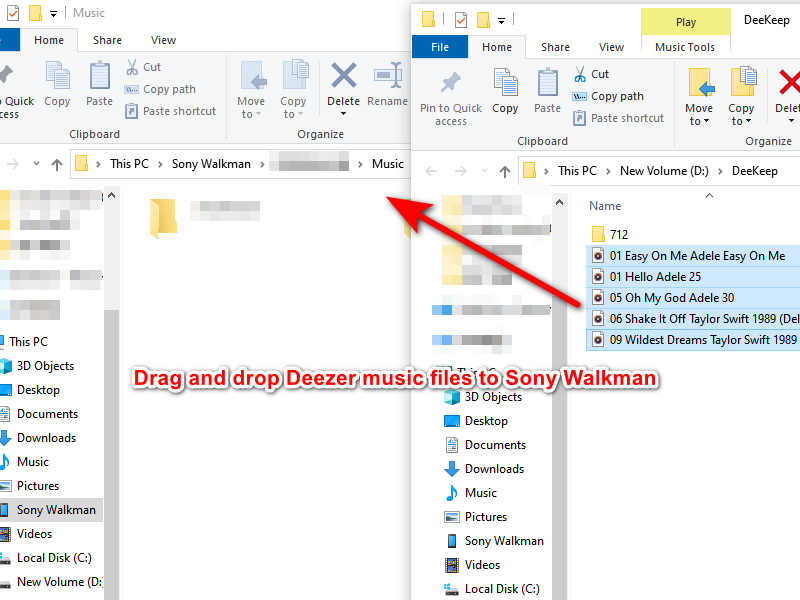Click Delete X icon in left Music window
Viewport: 800px width, 600px height.
tap(344, 77)
